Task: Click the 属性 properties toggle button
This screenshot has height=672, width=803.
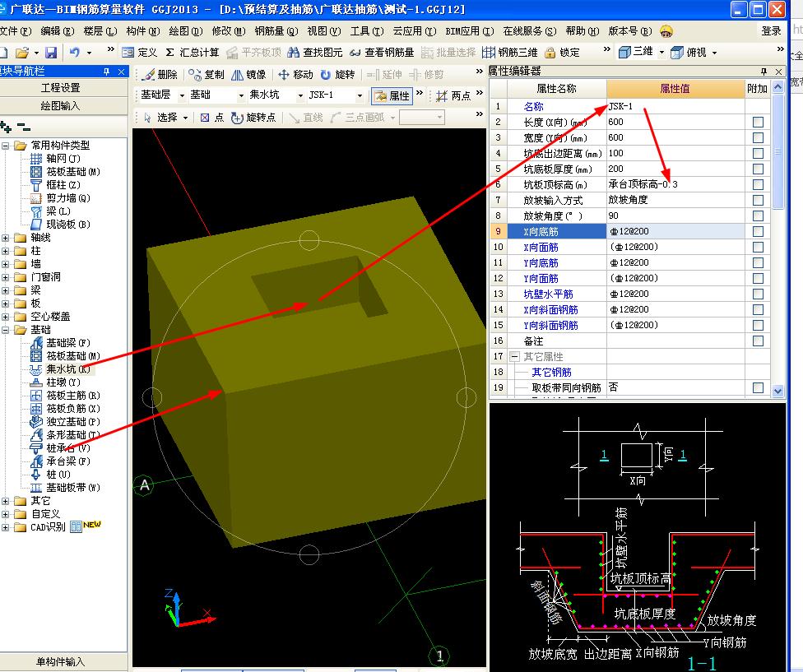Action: click(x=392, y=95)
